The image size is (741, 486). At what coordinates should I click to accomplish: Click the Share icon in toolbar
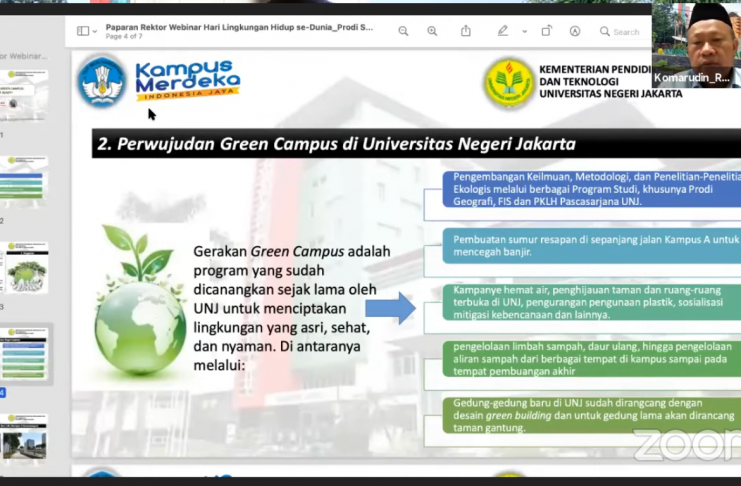pyautogui.click(x=465, y=31)
